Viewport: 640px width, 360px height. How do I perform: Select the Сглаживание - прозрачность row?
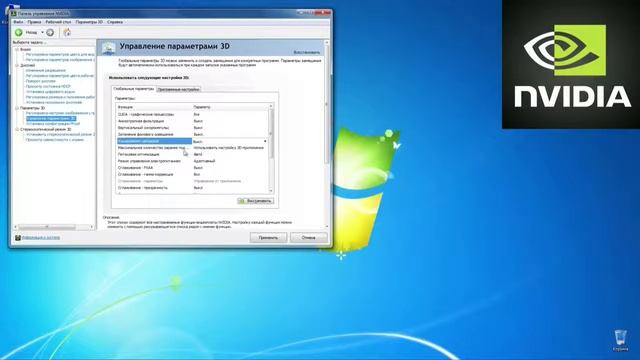193,188
